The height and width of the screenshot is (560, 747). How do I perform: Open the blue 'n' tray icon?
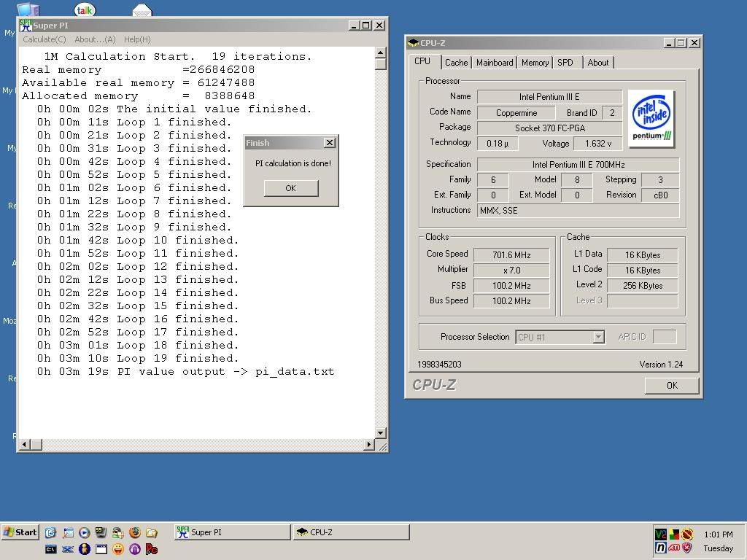click(661, 548)
